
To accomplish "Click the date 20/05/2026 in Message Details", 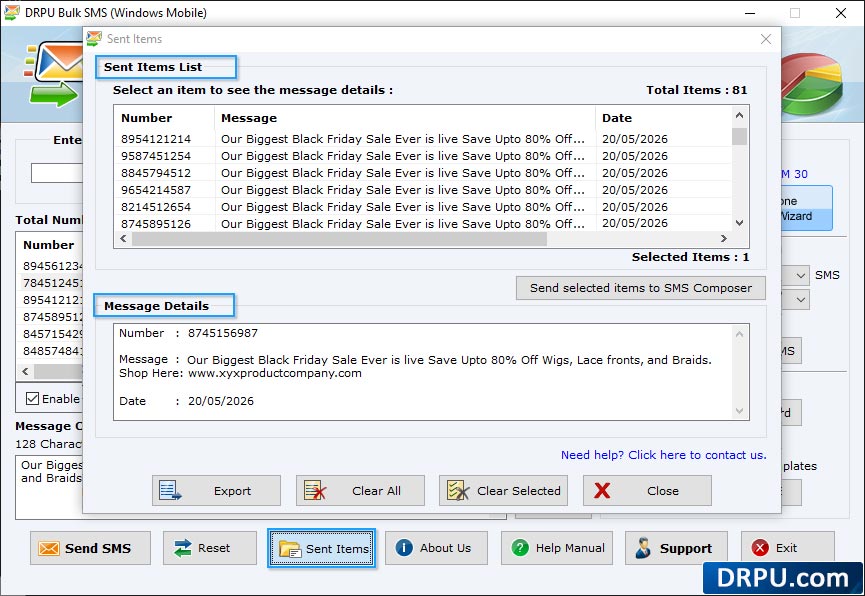I will coord(221,401).
